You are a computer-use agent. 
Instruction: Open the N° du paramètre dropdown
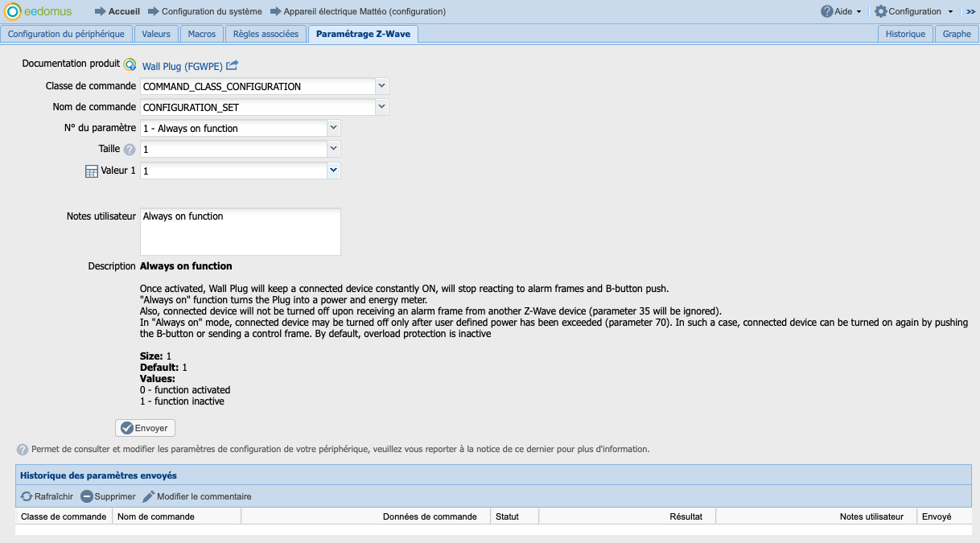[x=334, y=128]
